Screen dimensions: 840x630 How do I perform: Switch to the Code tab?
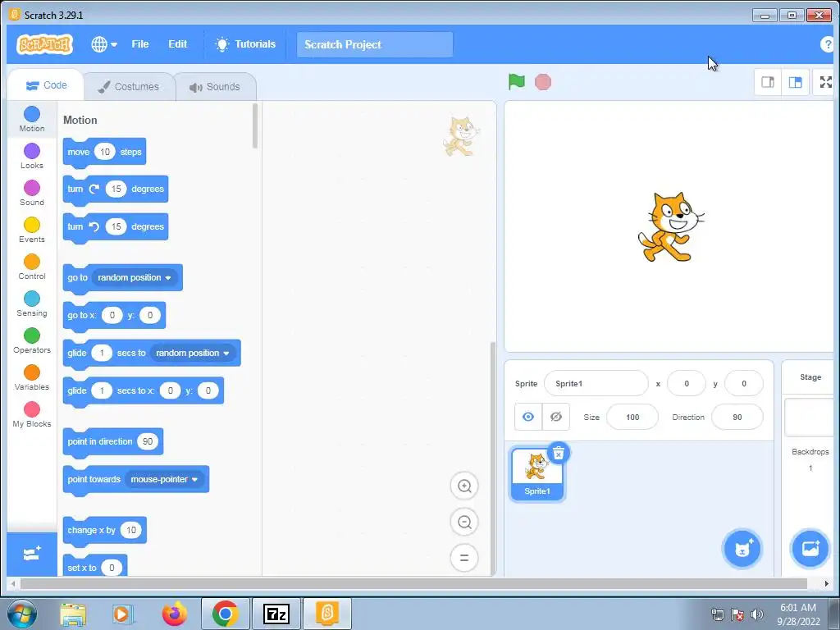point(46,85)
